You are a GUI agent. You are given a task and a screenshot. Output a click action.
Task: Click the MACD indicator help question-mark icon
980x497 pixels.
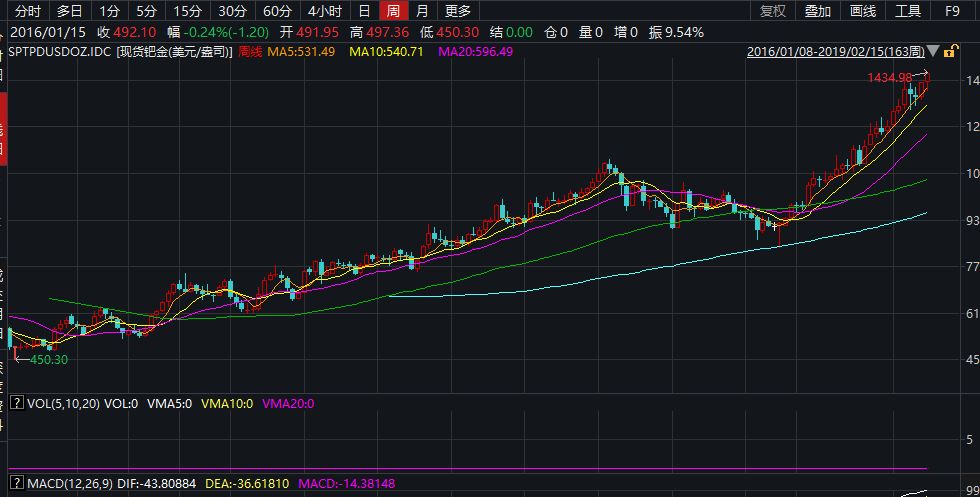point(15,484)
